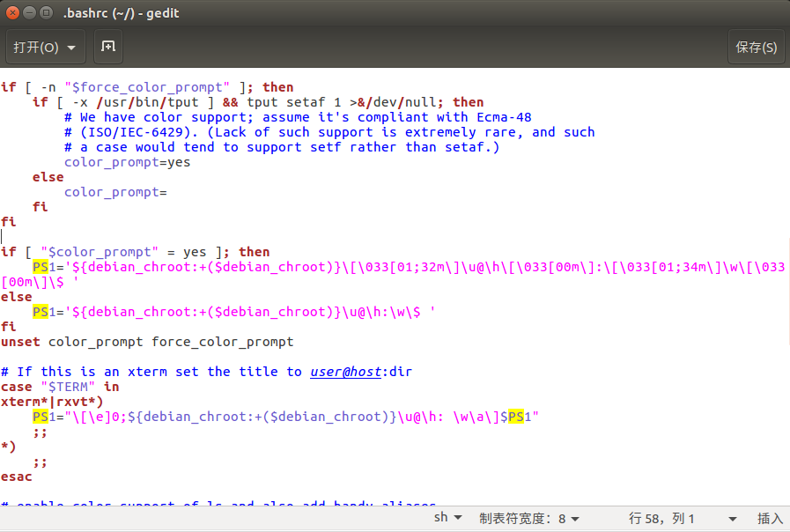Image resolution: width=790 pixels, height=532 pixels.
Task: Click the line 'if [ "$color_prompt" = yes ]; then'
Action: pyautogui.click(x=135, y=252)
